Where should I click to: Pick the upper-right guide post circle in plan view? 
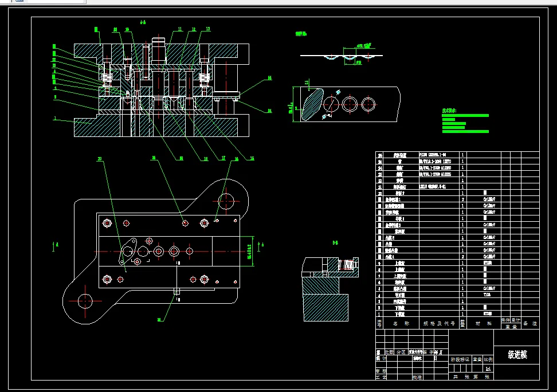pos(226,201)
